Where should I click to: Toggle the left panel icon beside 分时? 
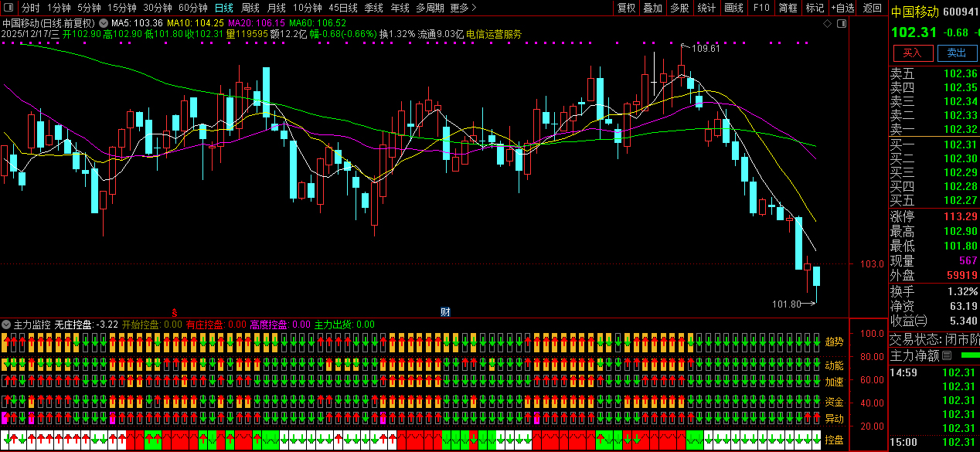[9, 8]
